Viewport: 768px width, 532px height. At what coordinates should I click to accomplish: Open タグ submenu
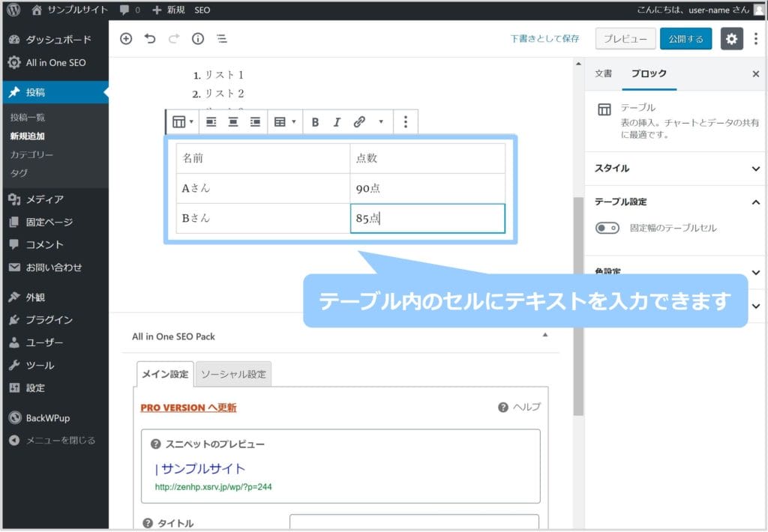coord(19,173)
